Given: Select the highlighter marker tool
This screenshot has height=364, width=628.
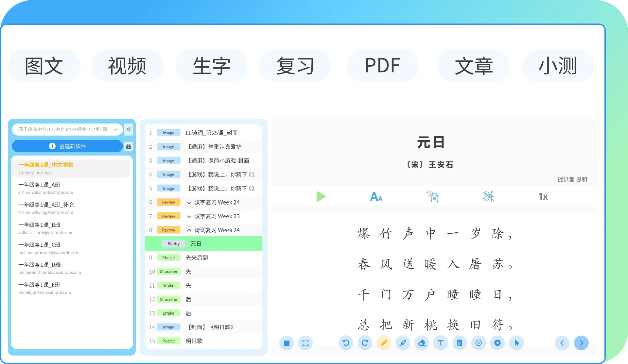Looking at the screenshot, I should click(x=403, y=343).
